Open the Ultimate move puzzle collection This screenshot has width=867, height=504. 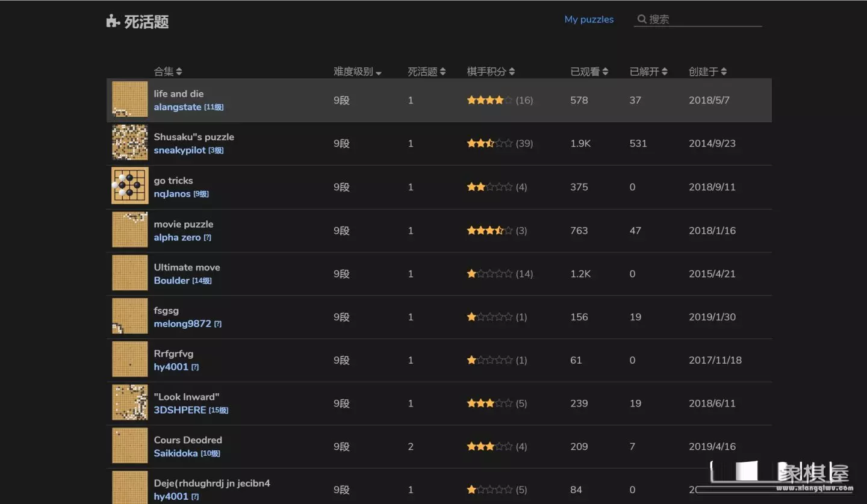click(x=187, y=267)
